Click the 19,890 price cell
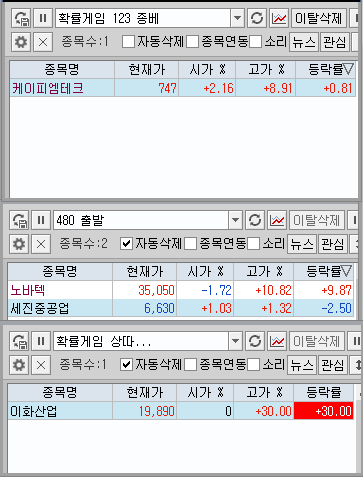This screenshot has width=363, height=477. 145,411
